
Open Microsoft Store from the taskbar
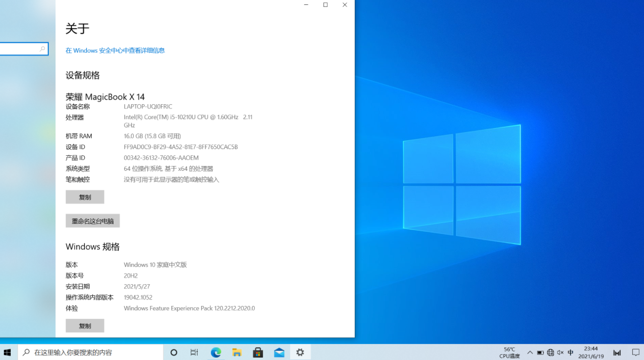coord(258,352)
